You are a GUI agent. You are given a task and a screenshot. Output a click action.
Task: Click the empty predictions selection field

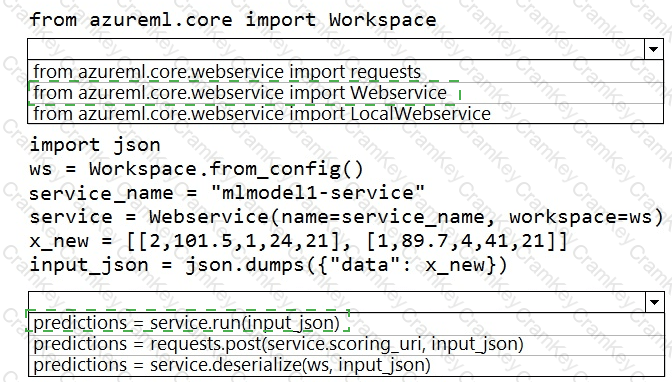click(x=337, y=302)
